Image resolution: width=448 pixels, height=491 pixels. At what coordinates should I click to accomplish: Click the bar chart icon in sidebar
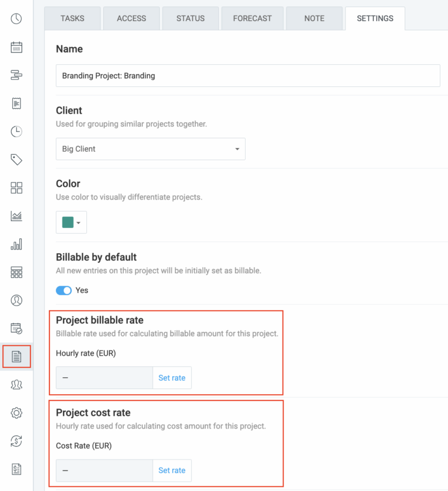(x=16, y=244)
